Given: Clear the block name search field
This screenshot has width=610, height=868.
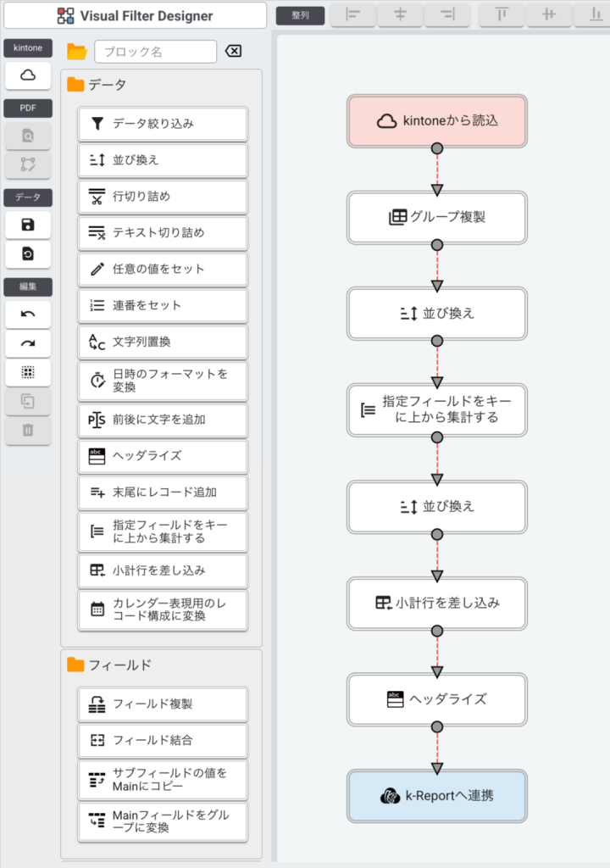Looking at the screenshot, I should click(x=233, y=52).
